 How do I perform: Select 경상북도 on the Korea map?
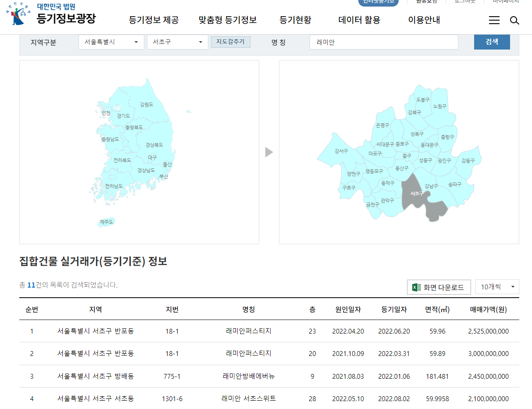pyautogui.click(x=154, y=145)
